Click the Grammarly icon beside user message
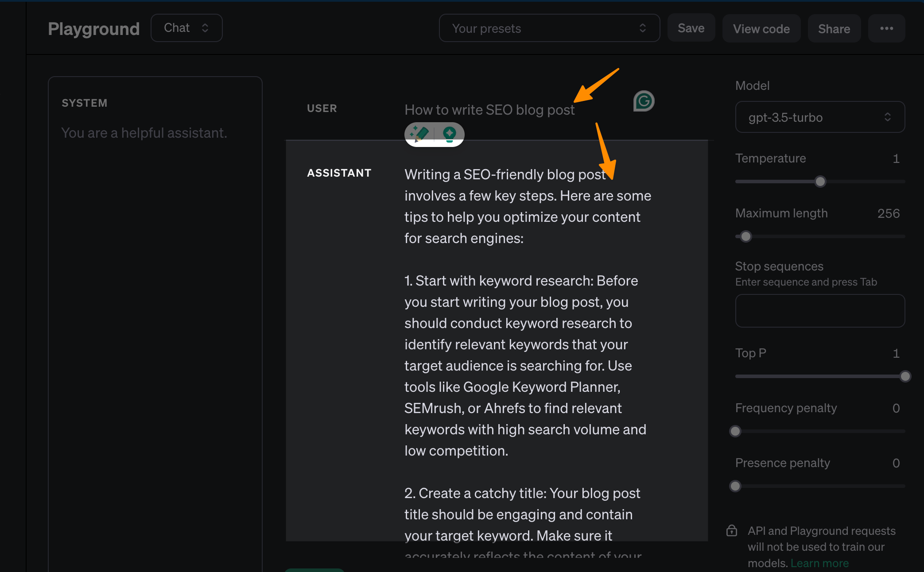The width and height of the screenshot is (924, 572). [x=644, y=101]
